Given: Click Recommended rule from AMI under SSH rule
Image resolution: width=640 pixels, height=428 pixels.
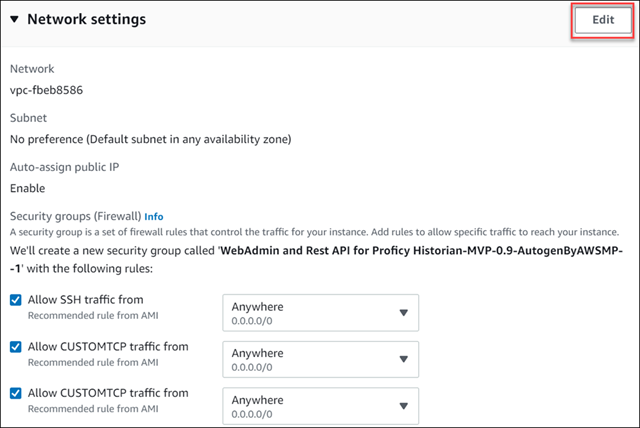Looking at the screenshot, I should (93, 316).
